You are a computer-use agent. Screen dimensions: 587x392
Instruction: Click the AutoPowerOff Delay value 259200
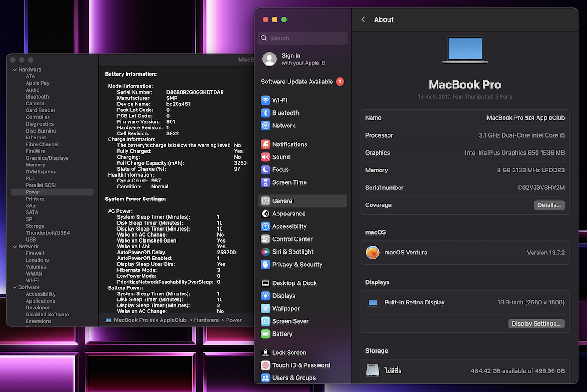pos(227,253)
